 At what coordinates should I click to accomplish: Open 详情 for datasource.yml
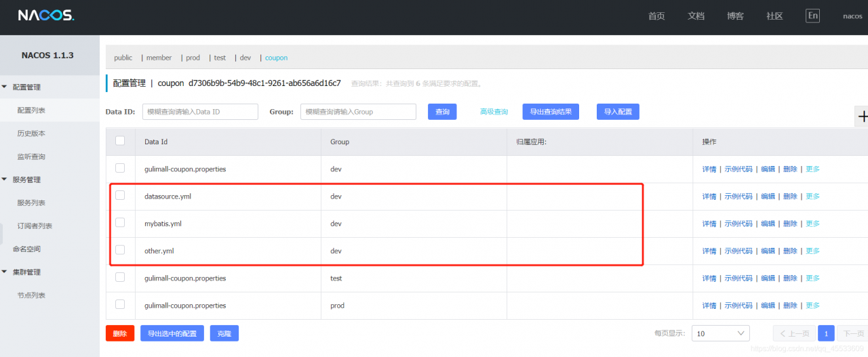(709, 196)
